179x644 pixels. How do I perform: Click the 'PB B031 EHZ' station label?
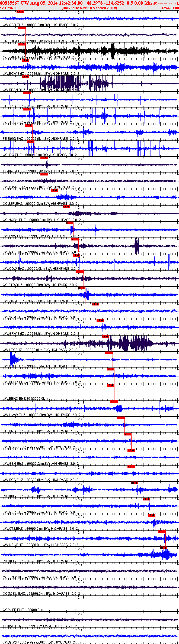coord(13,561)
